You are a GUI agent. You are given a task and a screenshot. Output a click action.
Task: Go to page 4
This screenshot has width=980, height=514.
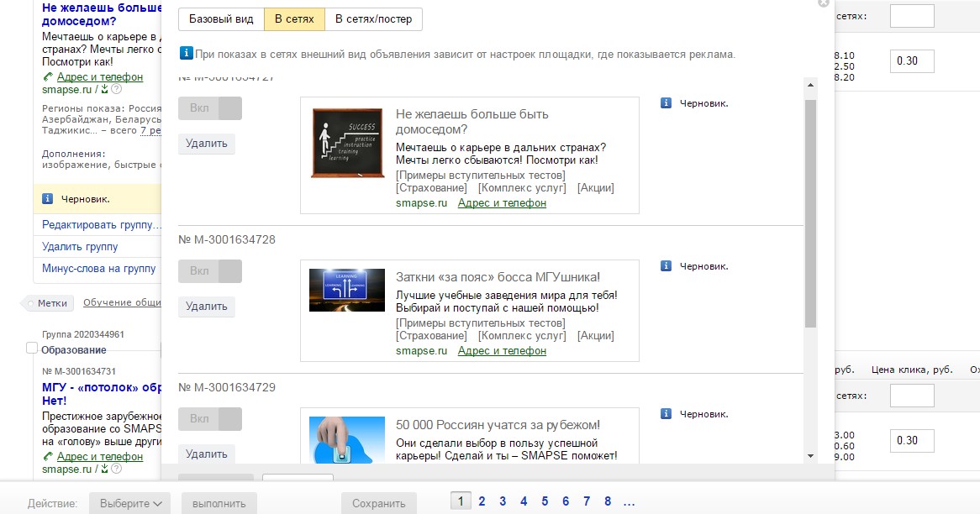tap(524, 501)
